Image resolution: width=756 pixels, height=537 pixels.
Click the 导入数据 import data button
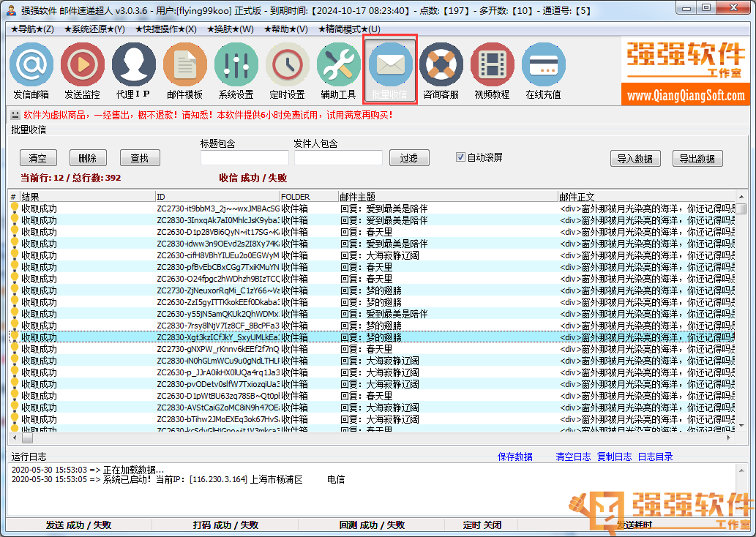pyautogui.click(x=635, y=159)
